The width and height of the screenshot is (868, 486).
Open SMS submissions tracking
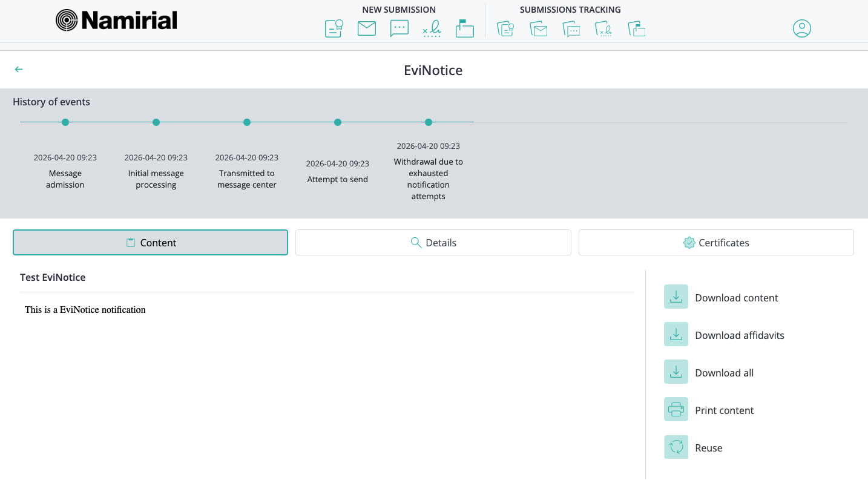[571, 28]
